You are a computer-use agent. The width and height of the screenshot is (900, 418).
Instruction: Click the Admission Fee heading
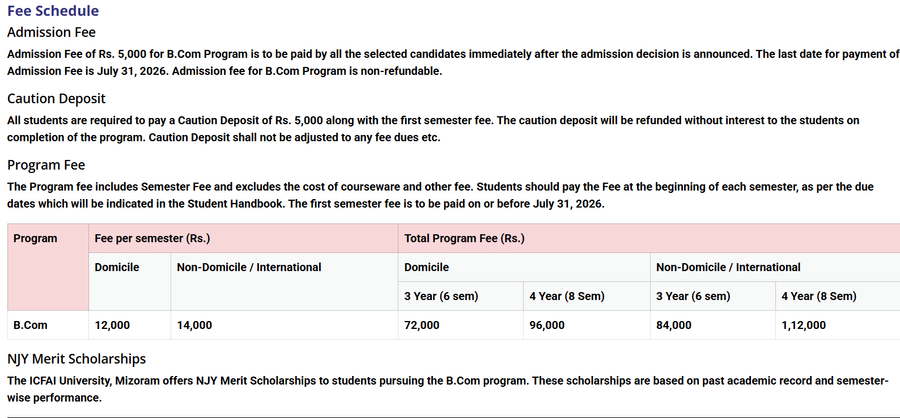click(51, 32)
